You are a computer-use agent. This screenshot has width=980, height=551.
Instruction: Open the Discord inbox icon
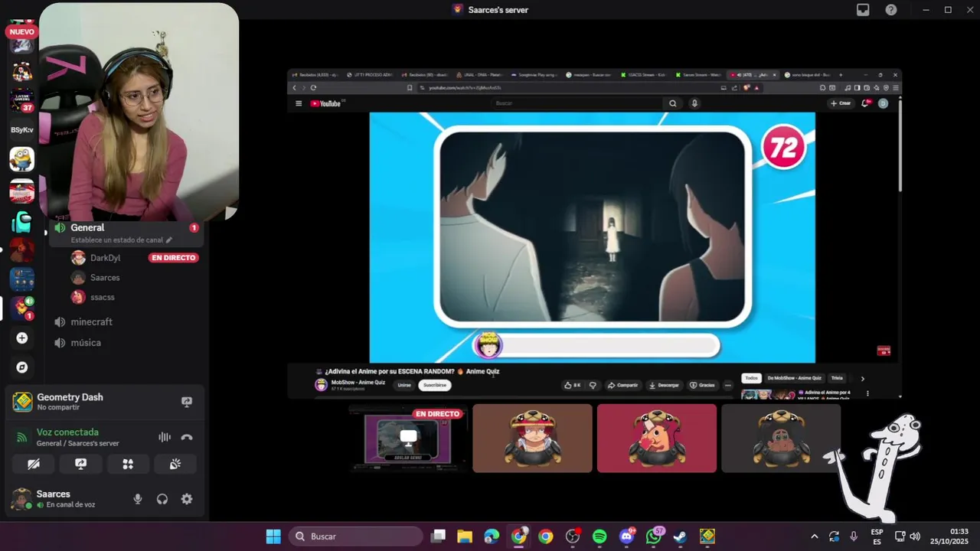(x=863, y=10)
